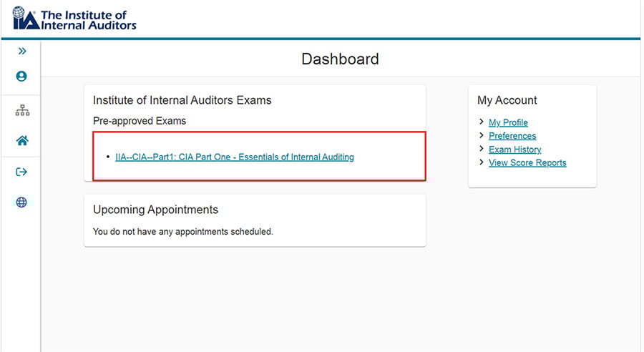Open language selector globe icon
This screenshot has width=644, height=352.
click(21, 202)
